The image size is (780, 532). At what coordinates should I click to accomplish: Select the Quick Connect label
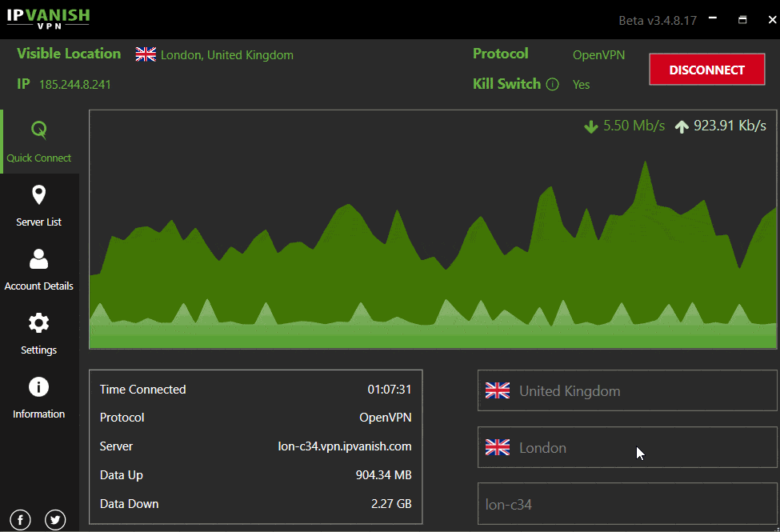tap(39, 158)
